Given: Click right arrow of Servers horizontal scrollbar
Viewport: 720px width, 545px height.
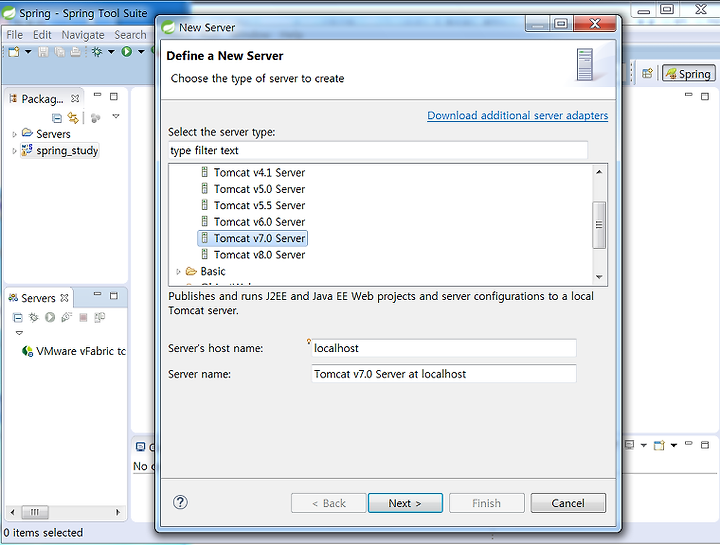Looking at the screenshot, I should [x=118, y=512].
